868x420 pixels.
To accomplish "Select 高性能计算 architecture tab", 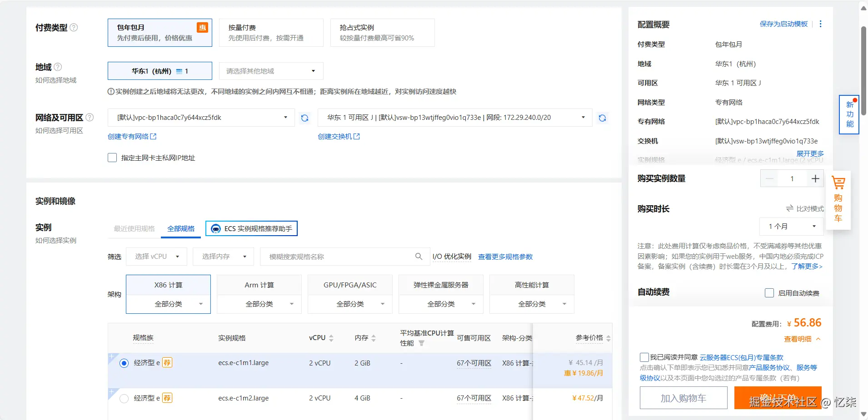I will [532, 285].
